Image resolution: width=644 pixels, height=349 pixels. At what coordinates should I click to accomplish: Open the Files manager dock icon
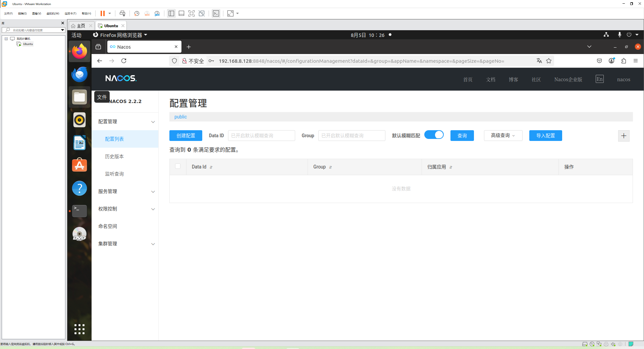click(79, 97)
